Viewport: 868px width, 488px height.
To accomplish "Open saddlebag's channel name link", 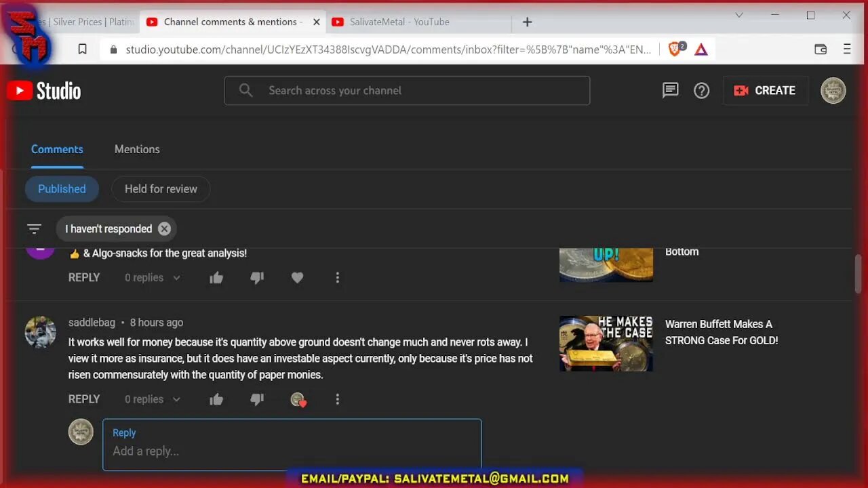I will tap(92, 323).
